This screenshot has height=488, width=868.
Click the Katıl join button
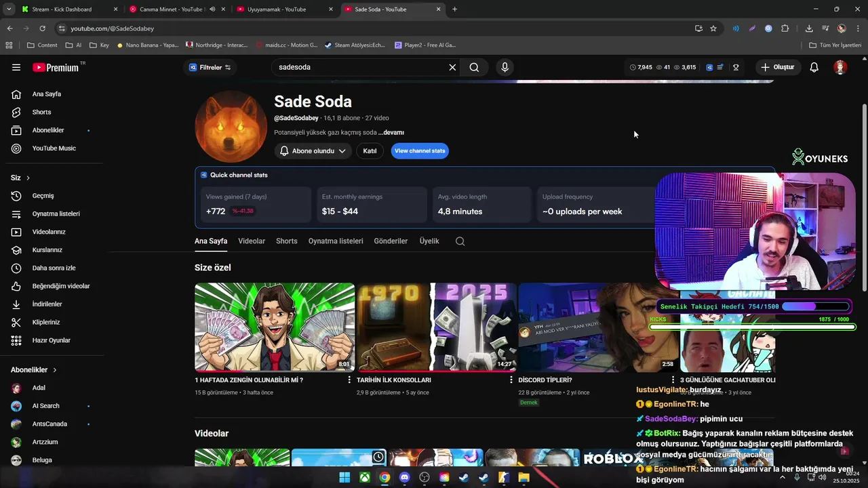[370, 151]
